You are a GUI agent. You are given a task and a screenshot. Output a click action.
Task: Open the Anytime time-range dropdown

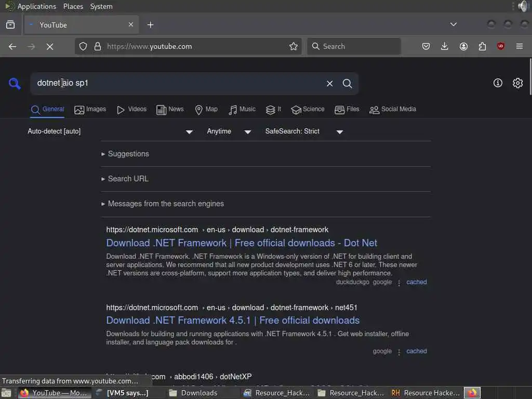pyautogui.click(x=229, y=131)
